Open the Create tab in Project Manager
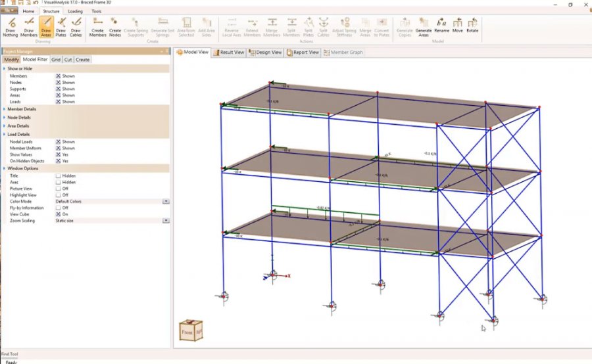The width and height of the screenshot is (592, 364). click(x=83, y=60)
